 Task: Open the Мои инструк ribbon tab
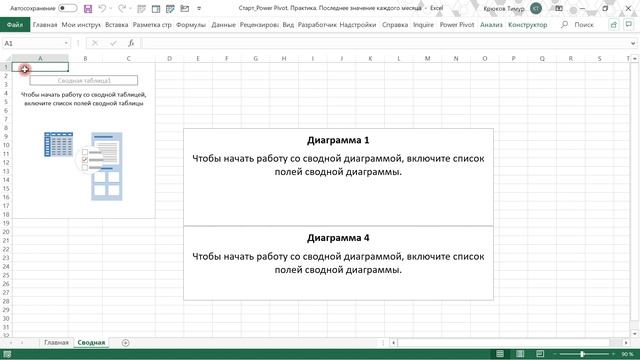coord(81,24)
